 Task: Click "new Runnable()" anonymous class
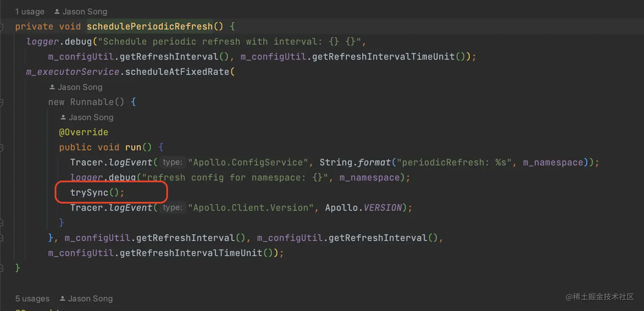86,102
